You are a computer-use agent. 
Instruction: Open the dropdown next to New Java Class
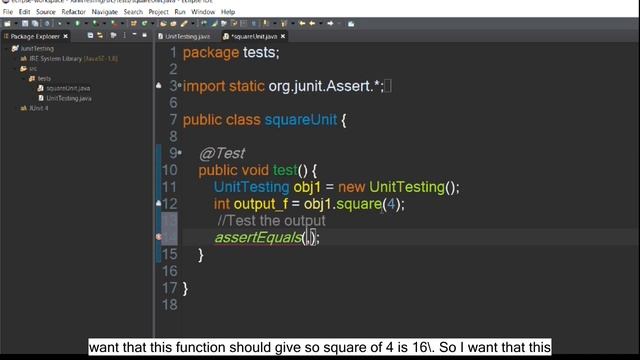(x=152, y=24)
